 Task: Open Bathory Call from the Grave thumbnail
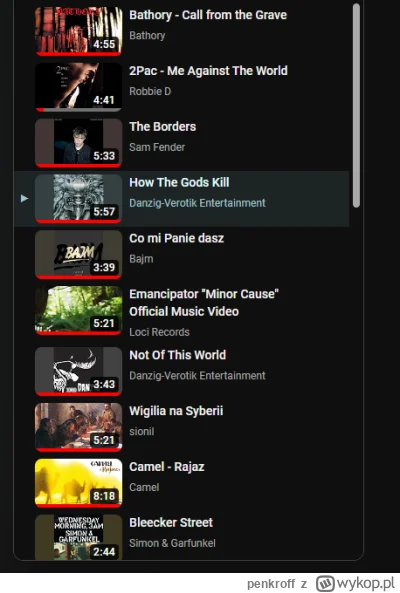click(79, 31)
